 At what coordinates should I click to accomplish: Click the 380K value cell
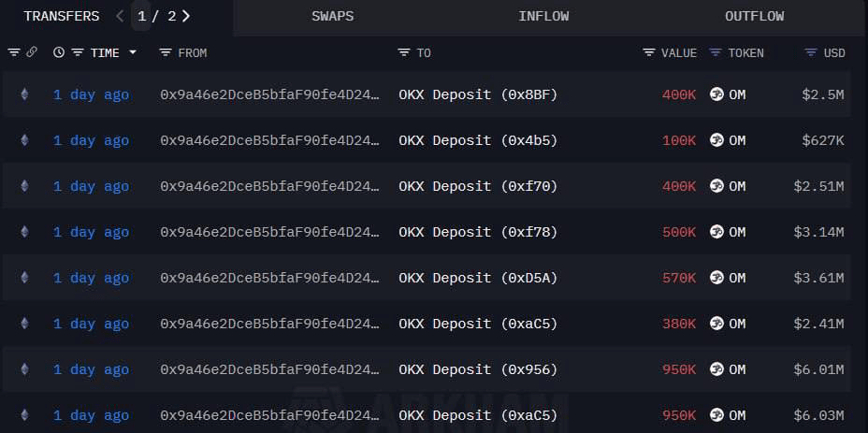pos(679,324)
